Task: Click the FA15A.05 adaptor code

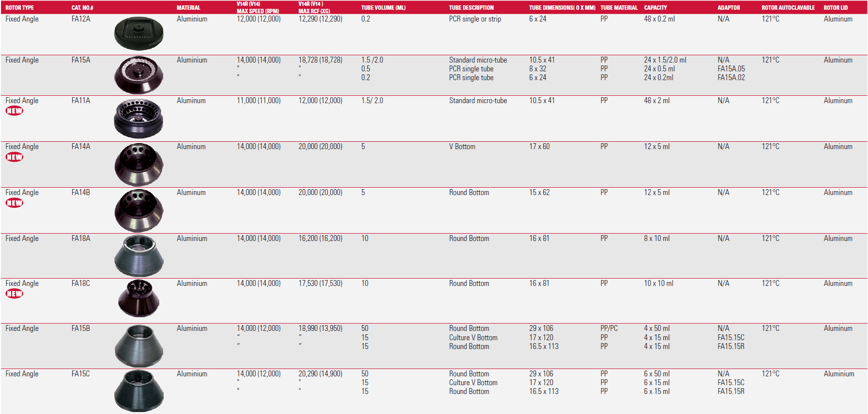Action: (x=731, y=69)
